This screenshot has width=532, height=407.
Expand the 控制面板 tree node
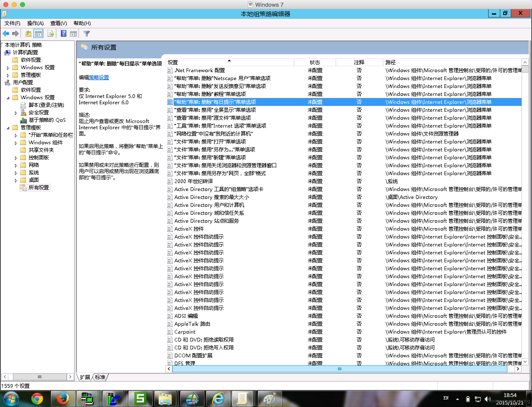point(16,158)
